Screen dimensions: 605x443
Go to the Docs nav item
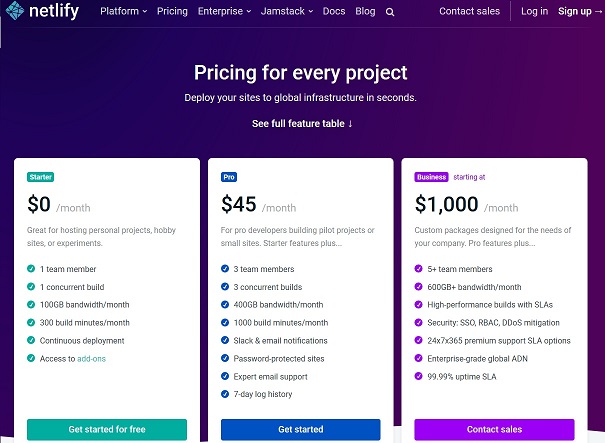coord(335,12)
